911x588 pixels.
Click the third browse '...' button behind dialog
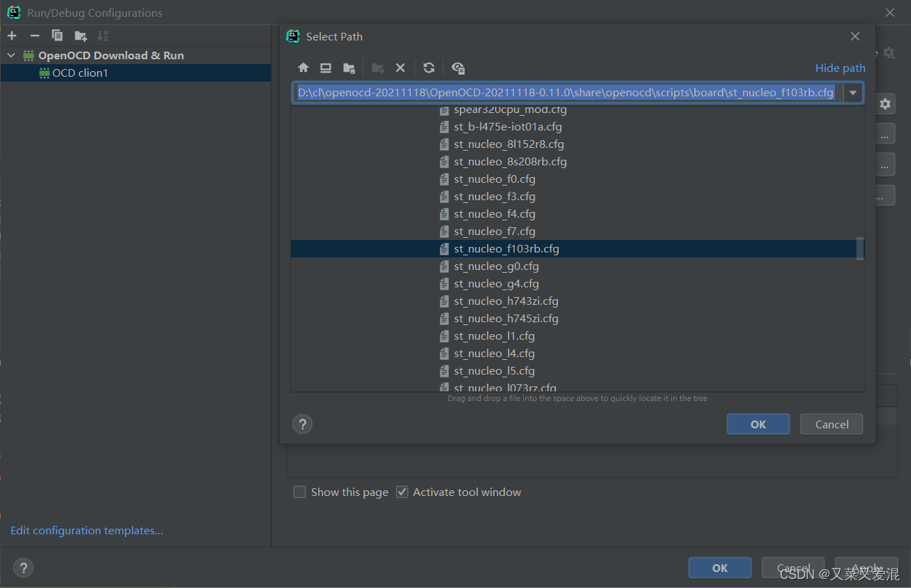[884, 195]
